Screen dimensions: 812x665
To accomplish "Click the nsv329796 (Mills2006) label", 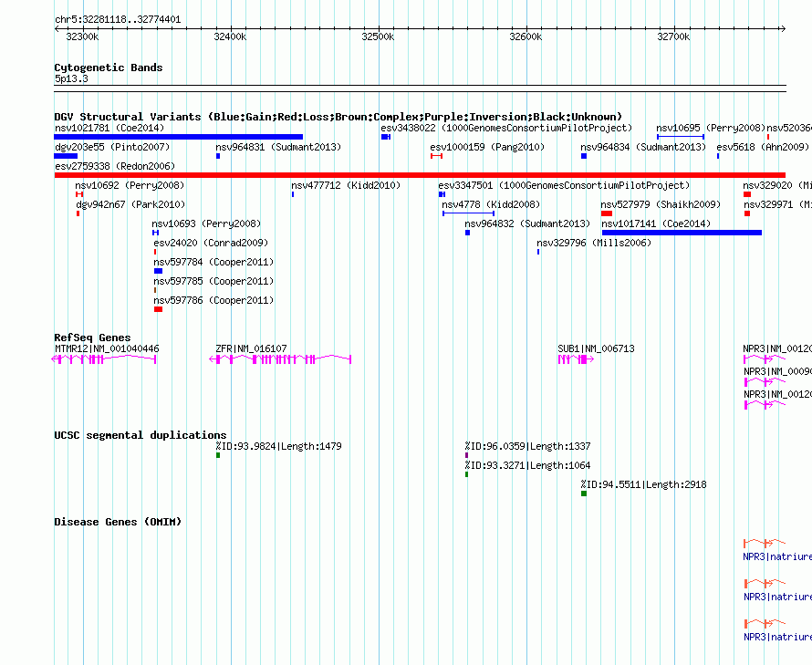I will coord(594,243).
